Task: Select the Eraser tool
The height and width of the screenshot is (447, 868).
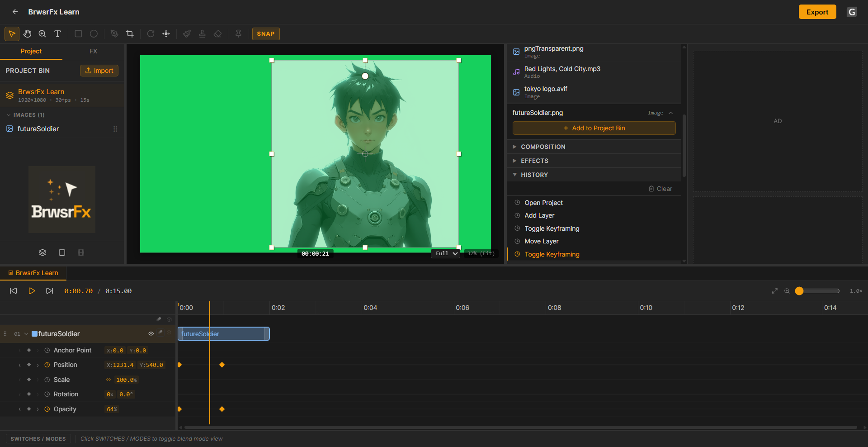Action: click(x=217, y=34)
